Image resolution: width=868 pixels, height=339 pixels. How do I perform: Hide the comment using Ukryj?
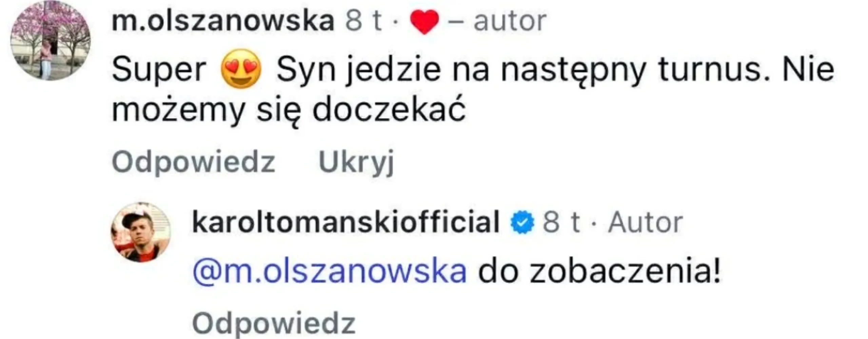pyautogui.click(x=356, y=162)
